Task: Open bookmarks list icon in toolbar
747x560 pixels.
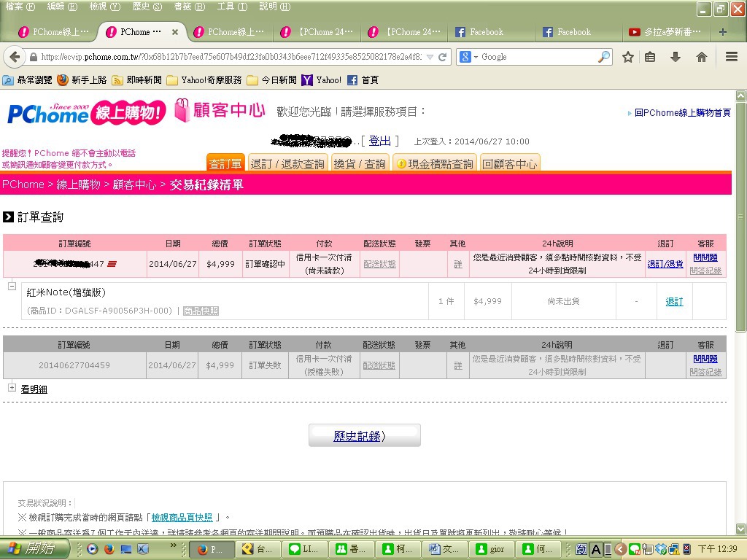Action: click(650, 57)
